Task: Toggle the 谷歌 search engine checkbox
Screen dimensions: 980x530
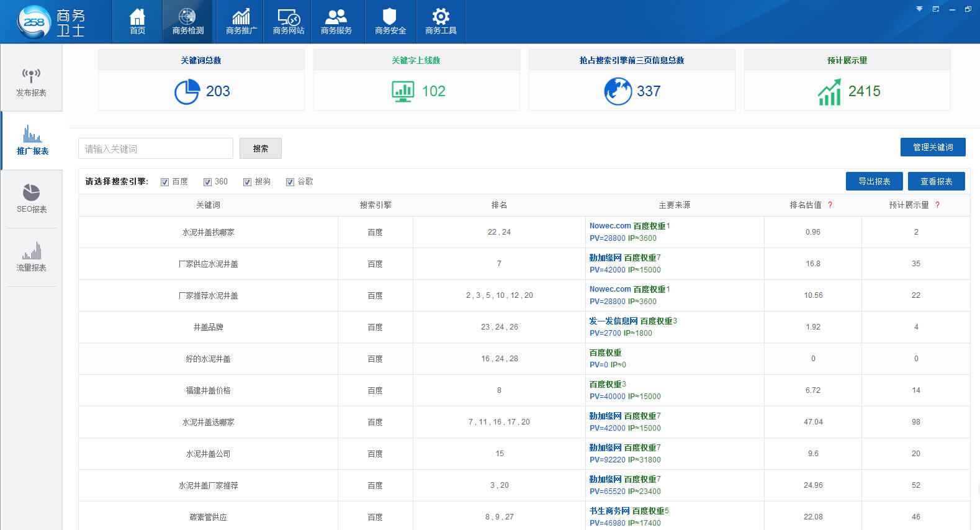Action: (x=290, y=182)
